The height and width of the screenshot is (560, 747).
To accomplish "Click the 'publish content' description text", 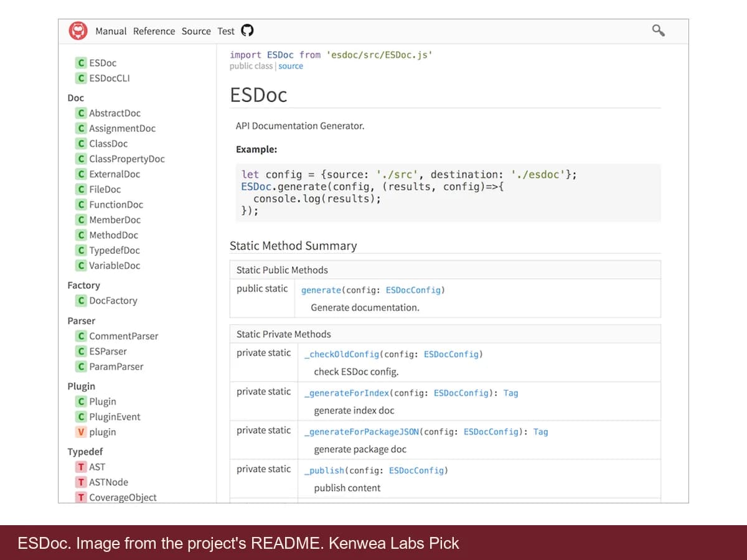I will click(347, 488).
